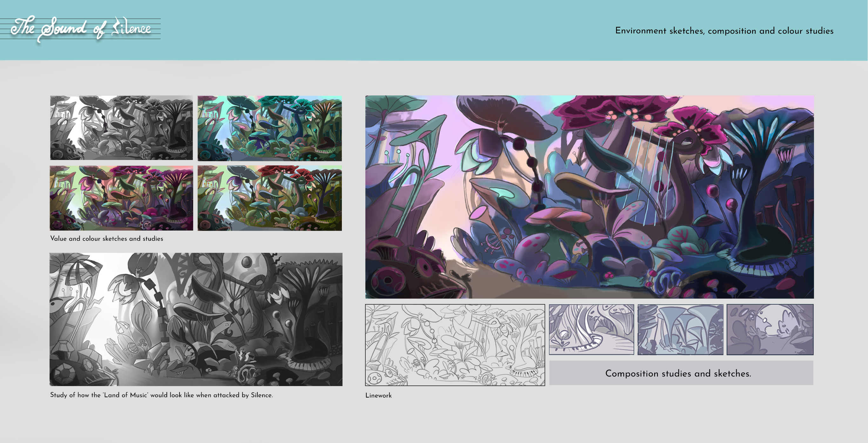Open the third purple composition study thumbnail
868x443 pixels.
pos(770,329)
